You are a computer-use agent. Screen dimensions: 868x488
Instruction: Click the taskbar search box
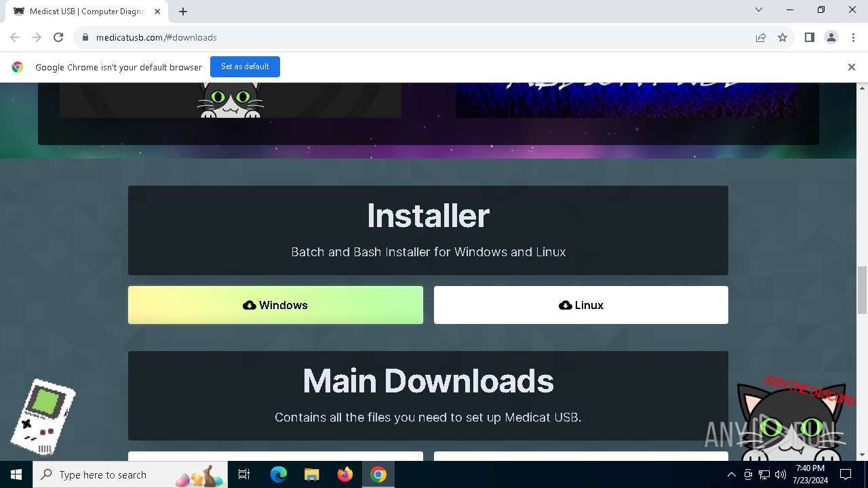130,474
